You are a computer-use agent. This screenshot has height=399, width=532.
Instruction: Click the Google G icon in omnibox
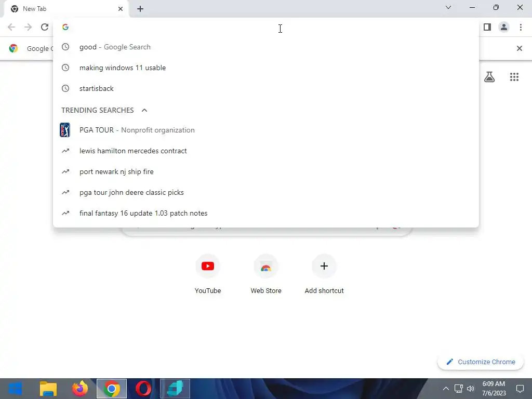(65, 27)
